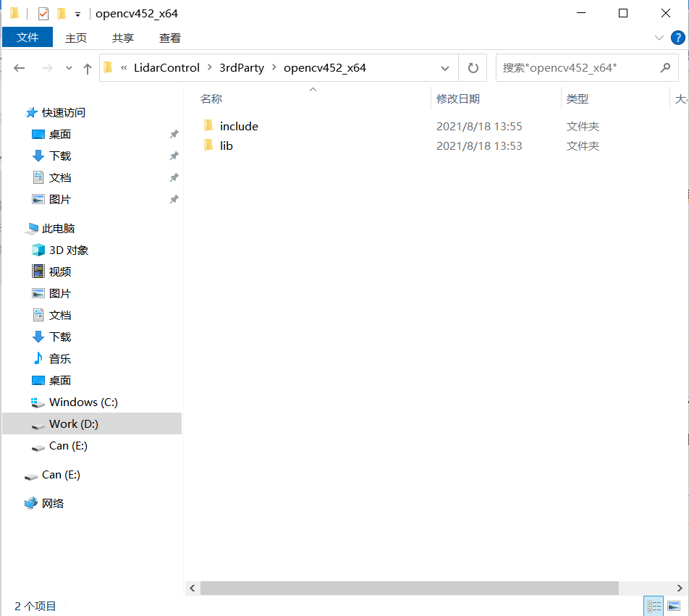Click the scroll left arrow
The width and height of the screenshot is (689, 616).
tap(193, 588)
